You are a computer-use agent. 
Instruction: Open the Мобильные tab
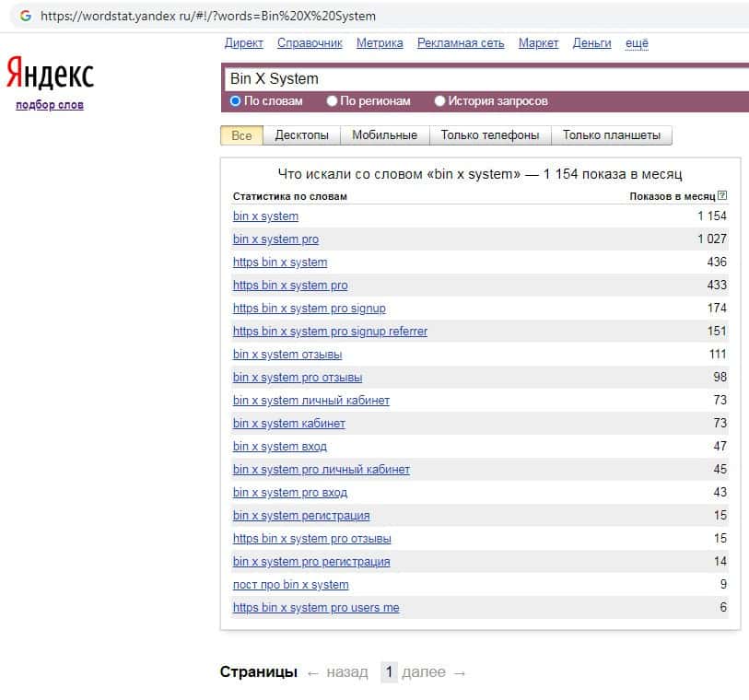(x=384, y=135)
